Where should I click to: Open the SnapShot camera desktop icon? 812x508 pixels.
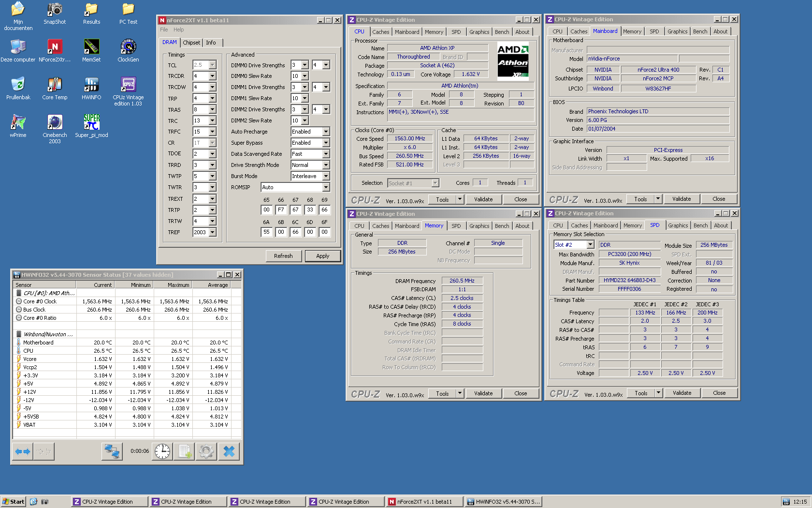pos(55,14)
